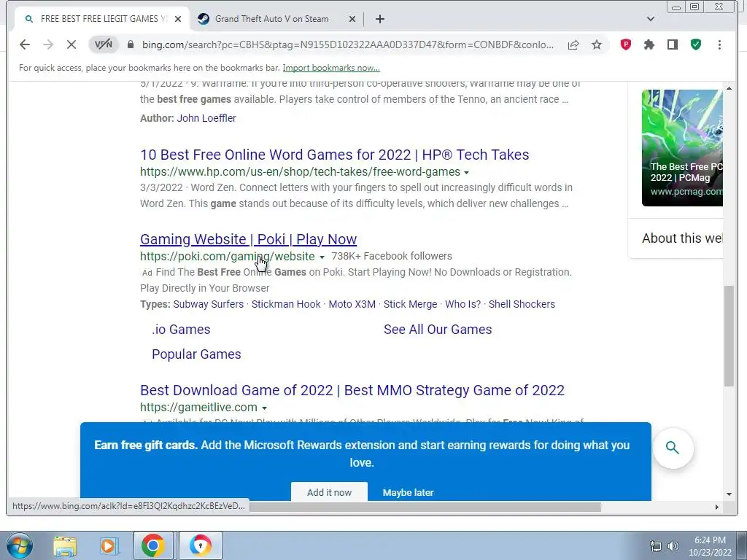Expand the poki.com URL dropdown arrow
747x560 pixels.
tap(322, 257)
